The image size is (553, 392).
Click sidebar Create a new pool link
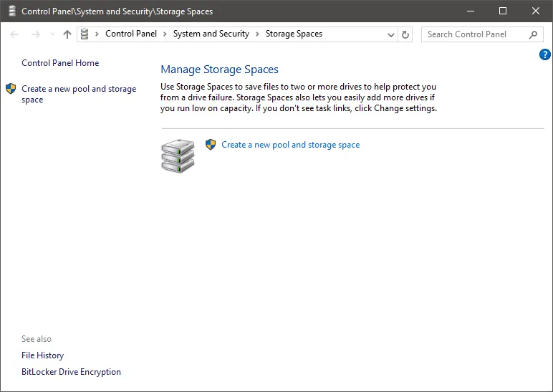[79, 94]
